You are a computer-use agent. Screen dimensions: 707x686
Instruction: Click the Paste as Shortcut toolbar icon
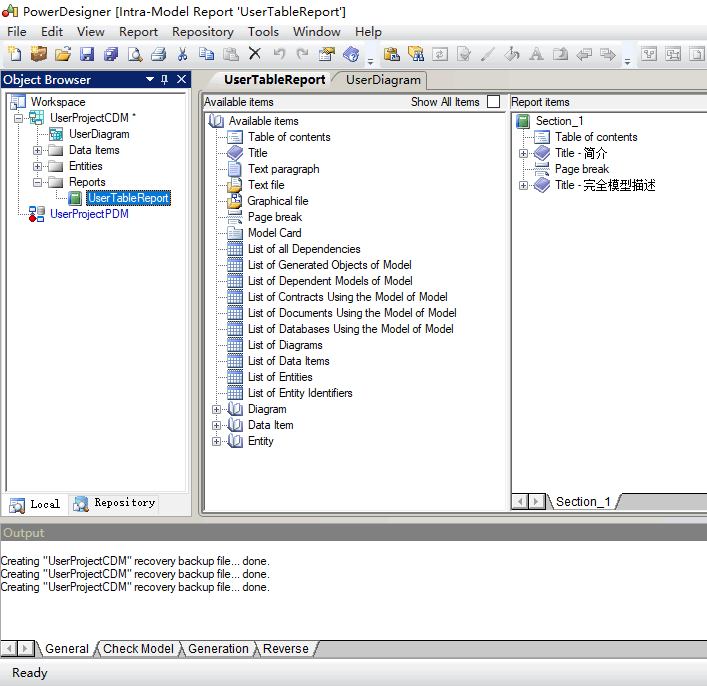pyautogui.click(x=392, y=54)
